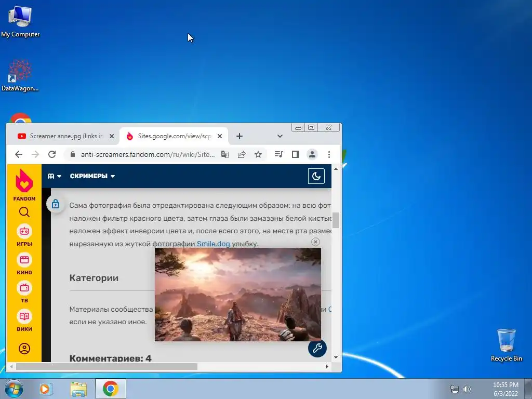Open Fandom user account icon

tap(24, 349)
